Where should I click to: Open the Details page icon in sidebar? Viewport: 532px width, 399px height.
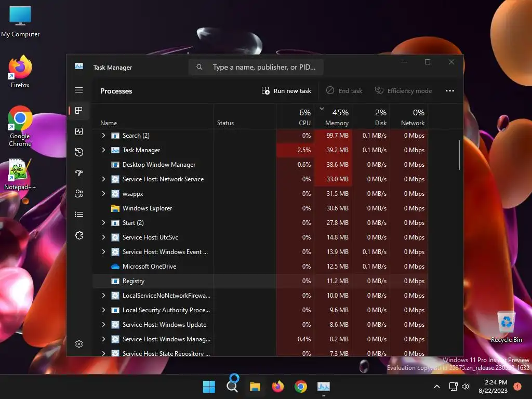coord(79,214)
